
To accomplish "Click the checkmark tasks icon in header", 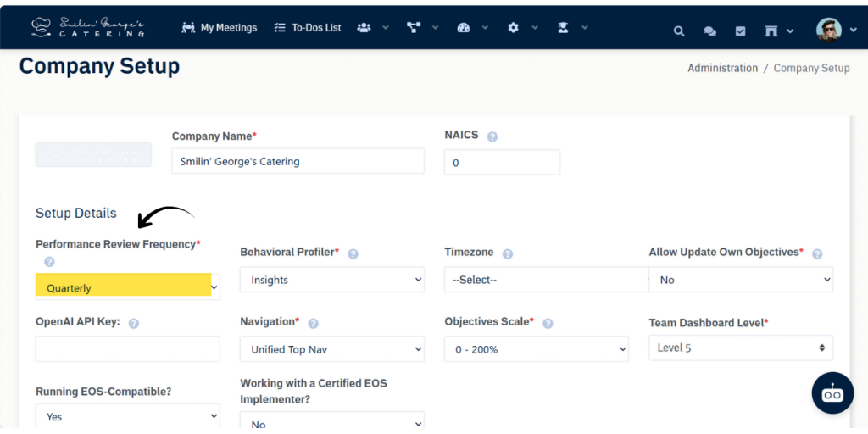I will (740, 31).
